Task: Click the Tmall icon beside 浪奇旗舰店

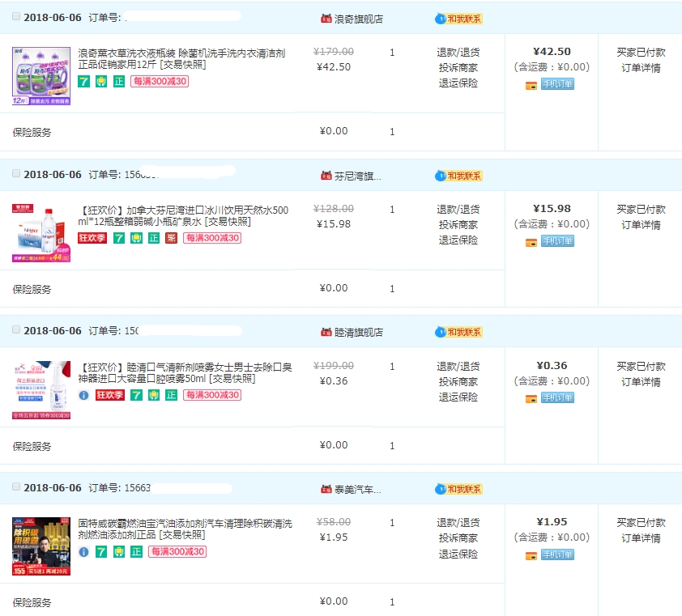Action: coord(326,18)
